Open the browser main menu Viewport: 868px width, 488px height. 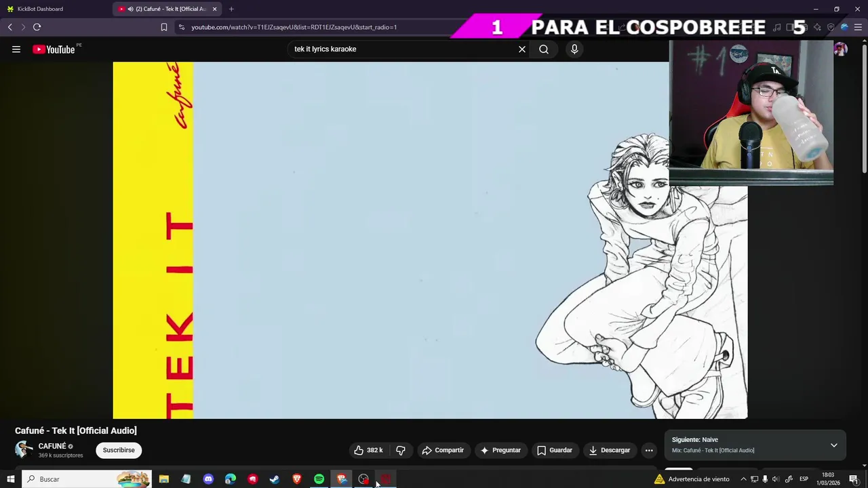[x=858, y=27]
